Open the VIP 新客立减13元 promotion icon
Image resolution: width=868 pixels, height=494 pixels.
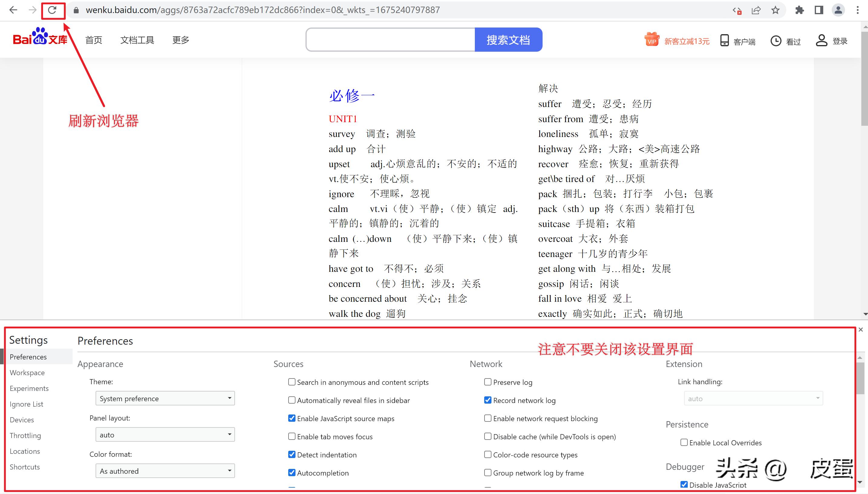pyautogui.click(x=651, y=39)
